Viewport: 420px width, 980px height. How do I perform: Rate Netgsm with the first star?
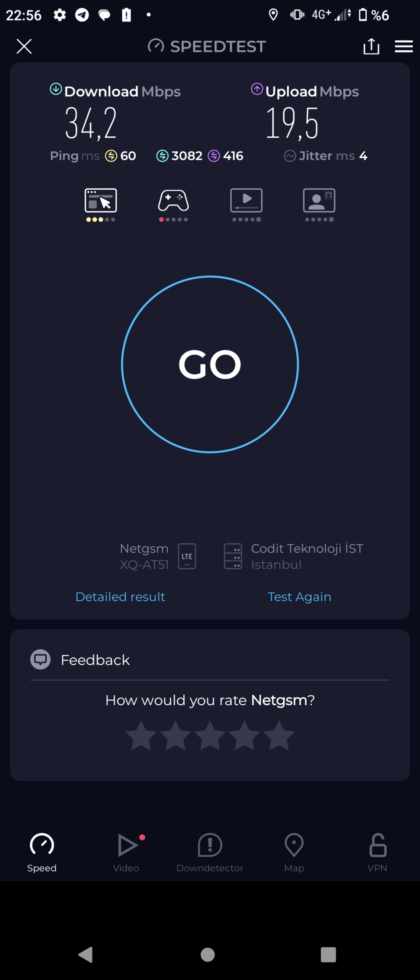click(x=141, y=735)
